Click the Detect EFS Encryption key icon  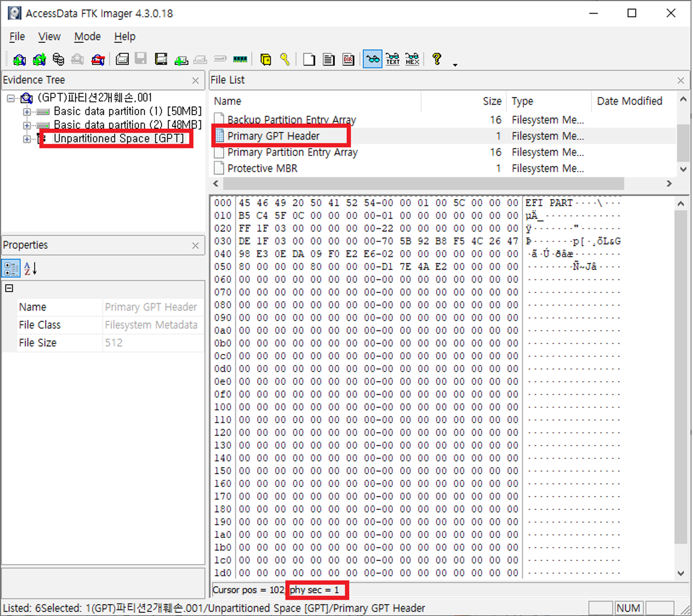pos(285,60)
